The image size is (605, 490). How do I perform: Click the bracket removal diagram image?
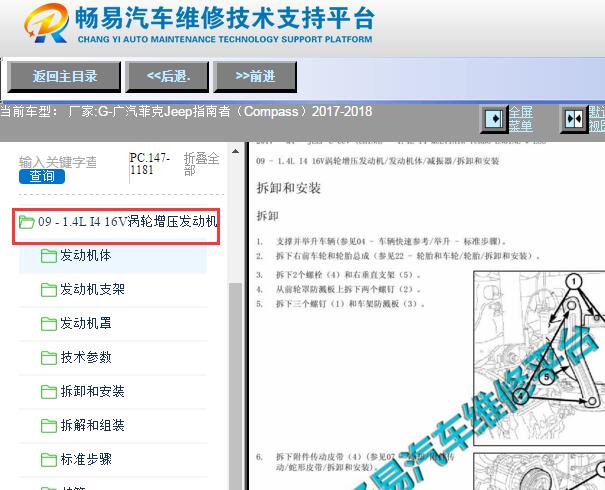coord(539,358)
